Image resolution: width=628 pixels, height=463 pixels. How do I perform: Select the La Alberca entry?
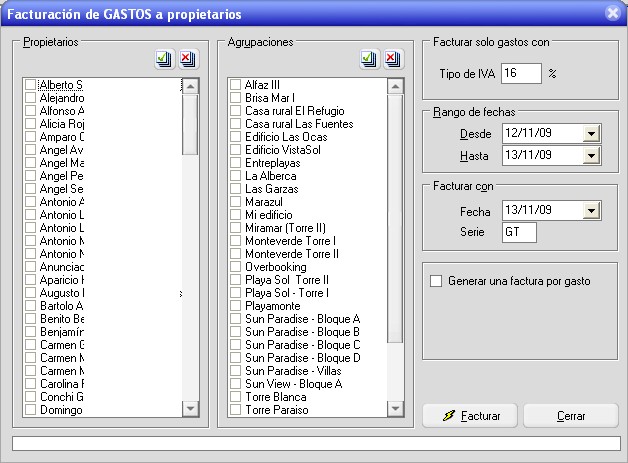point(271,176)
